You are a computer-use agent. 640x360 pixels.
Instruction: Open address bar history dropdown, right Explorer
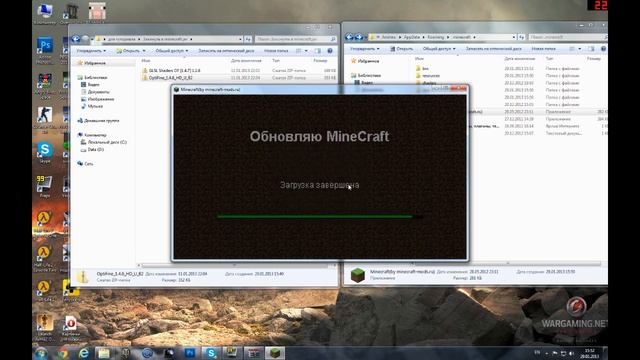click(x=513, y=37)
